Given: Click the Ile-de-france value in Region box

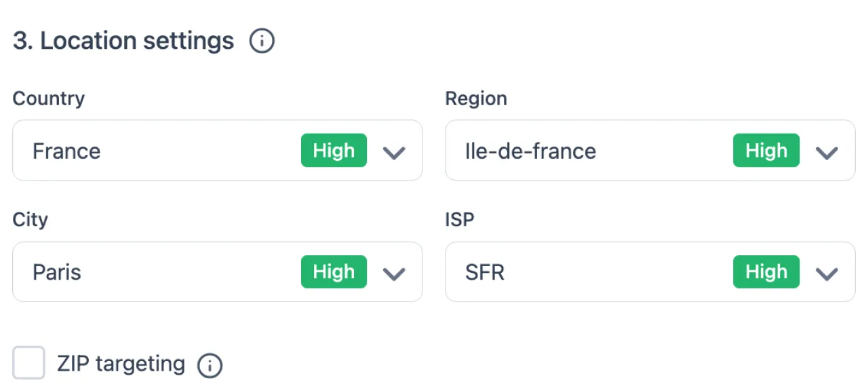Looking at the screenshot, I should 530,151.
